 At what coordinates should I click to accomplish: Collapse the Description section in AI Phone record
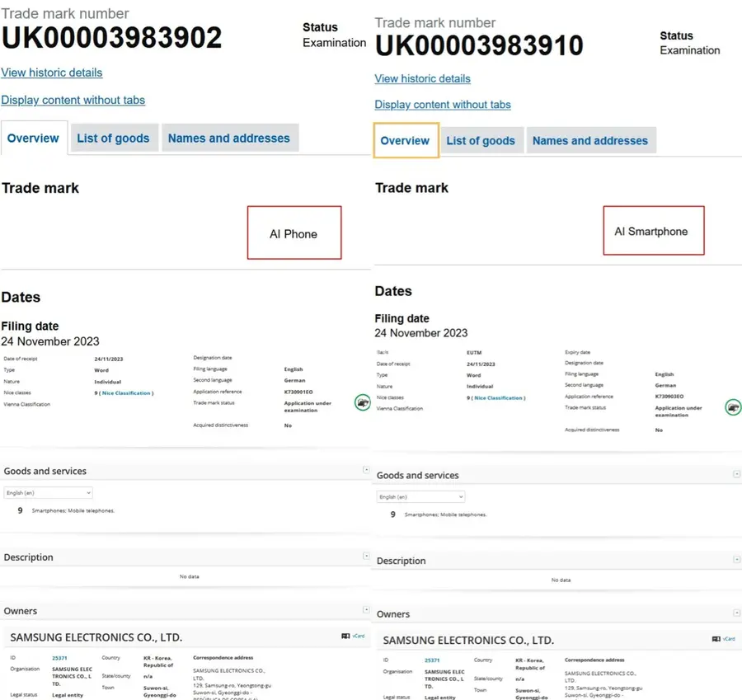pos(366,557)
